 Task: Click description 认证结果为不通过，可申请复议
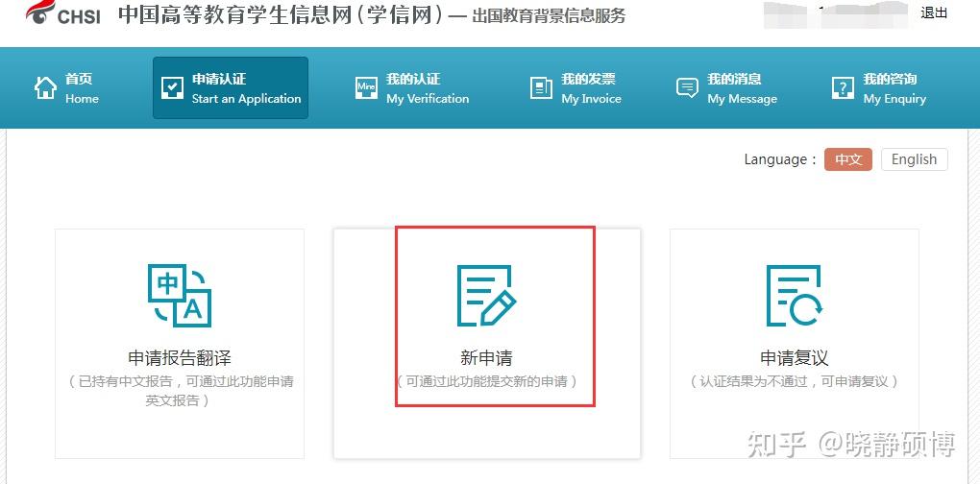click(795, 381)
